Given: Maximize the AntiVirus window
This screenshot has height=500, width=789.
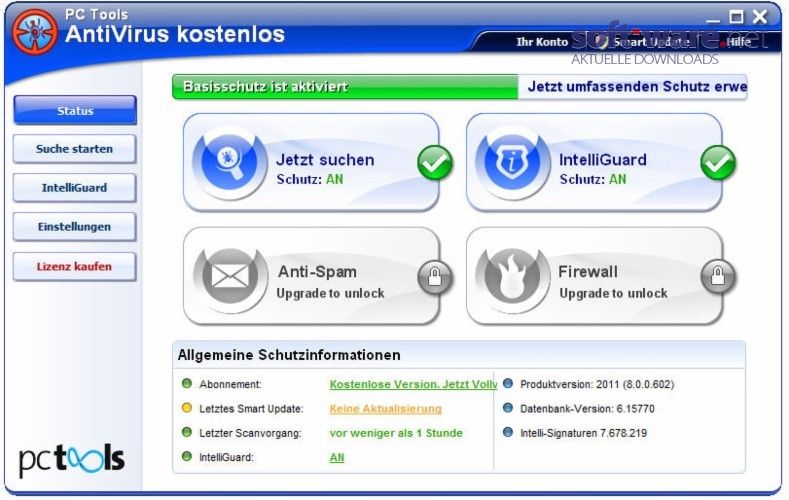Looking at the screenshot, I should (x=737, y=17).
